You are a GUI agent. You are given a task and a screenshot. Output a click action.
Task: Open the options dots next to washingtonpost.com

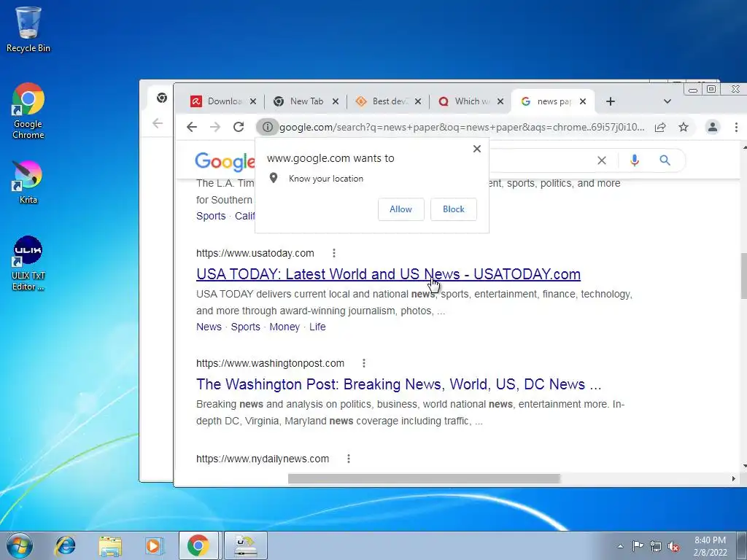point(364,363)
